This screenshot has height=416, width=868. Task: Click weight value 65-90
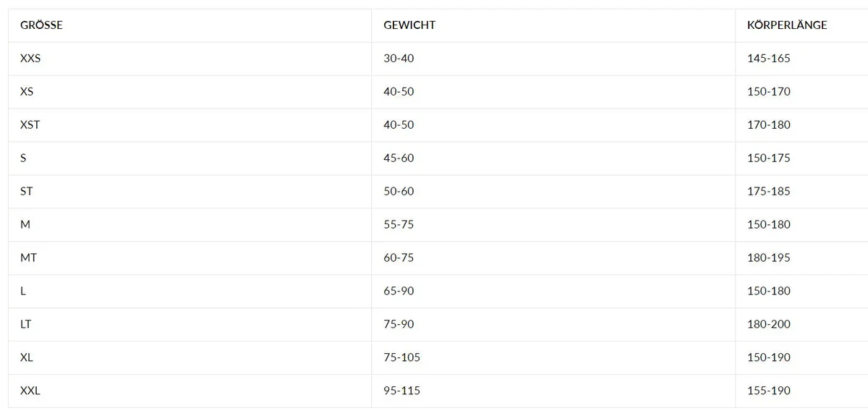[399, 292]
